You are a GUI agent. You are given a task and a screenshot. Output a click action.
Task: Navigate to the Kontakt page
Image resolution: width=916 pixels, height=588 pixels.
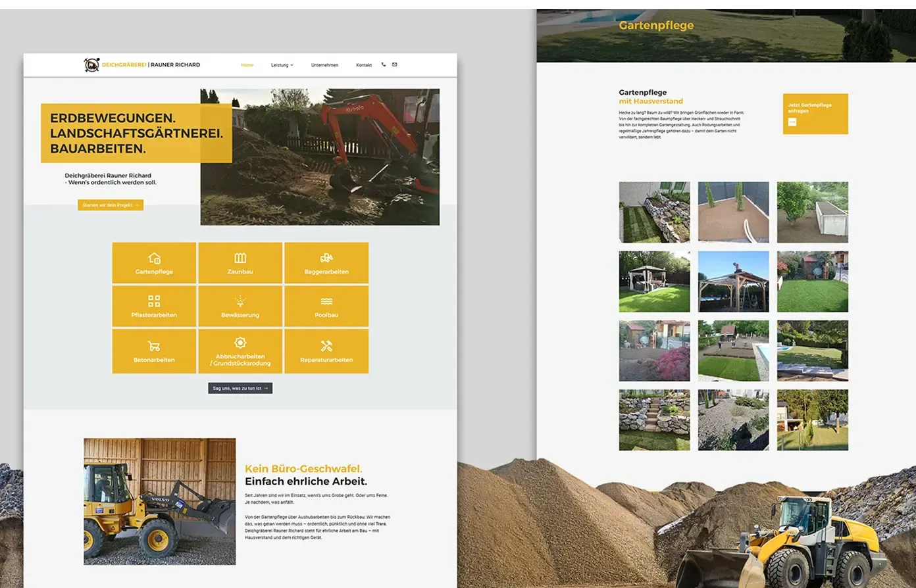tap(364, 65)
